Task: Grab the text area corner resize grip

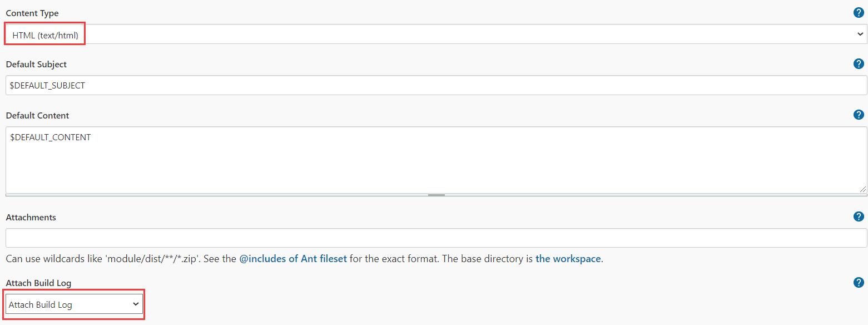Action: pos(862,189)
